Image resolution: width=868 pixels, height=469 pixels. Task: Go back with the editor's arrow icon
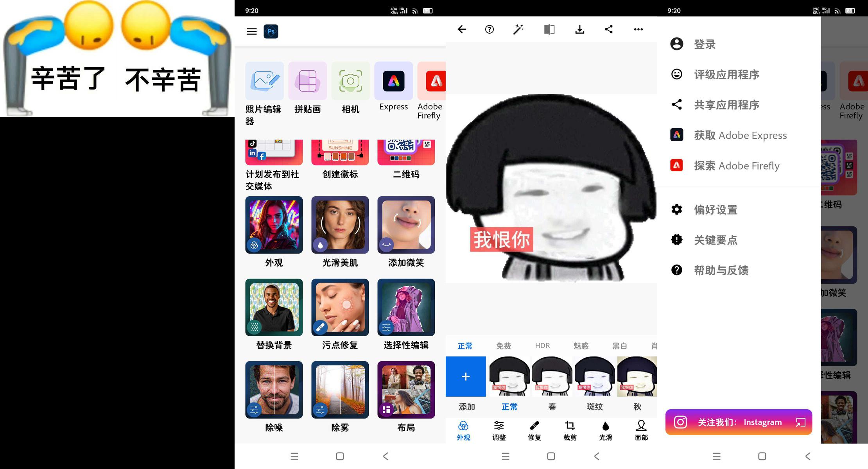(462, 29)
